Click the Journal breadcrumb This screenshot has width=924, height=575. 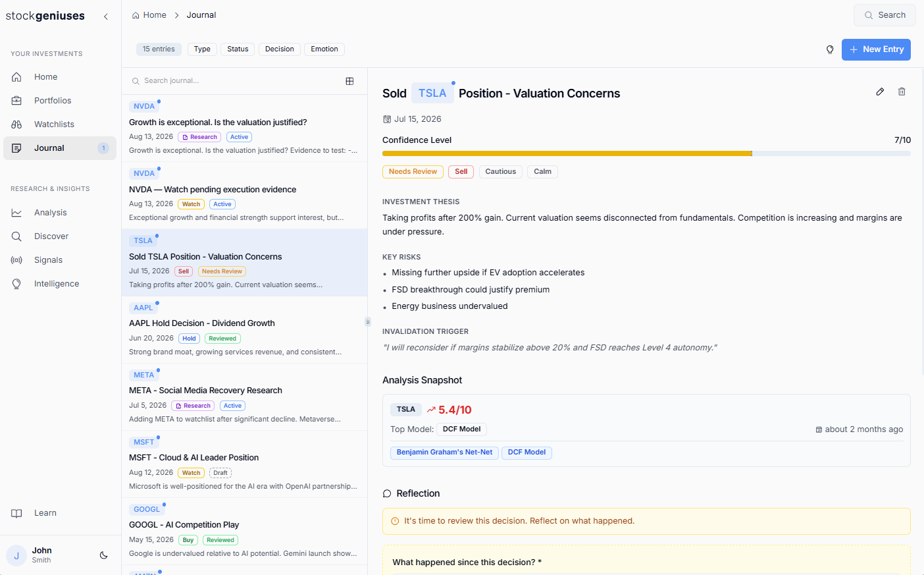(x=201, y=15)
